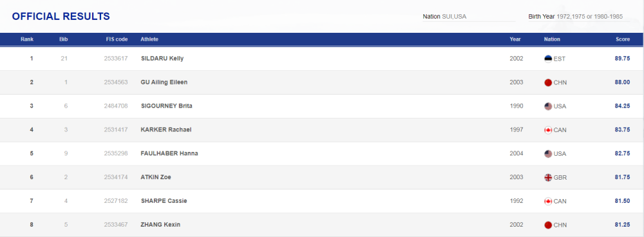Click Canada flag icon in Karker row

tap(548, 130)
